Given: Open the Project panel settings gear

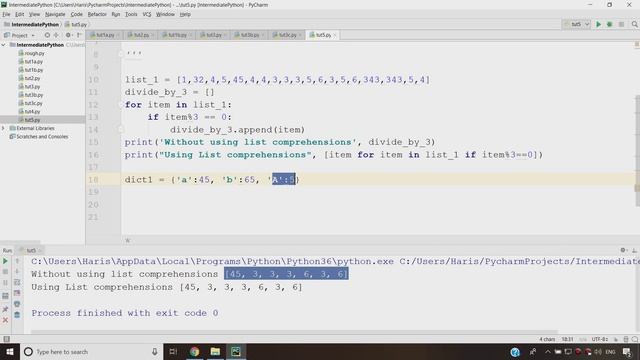Looking at the screenshot, I should click(x=68, y=35).
